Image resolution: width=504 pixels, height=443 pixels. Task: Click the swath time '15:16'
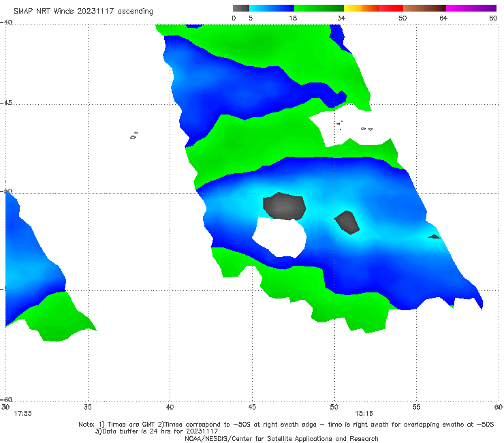(x=364, y=414)
